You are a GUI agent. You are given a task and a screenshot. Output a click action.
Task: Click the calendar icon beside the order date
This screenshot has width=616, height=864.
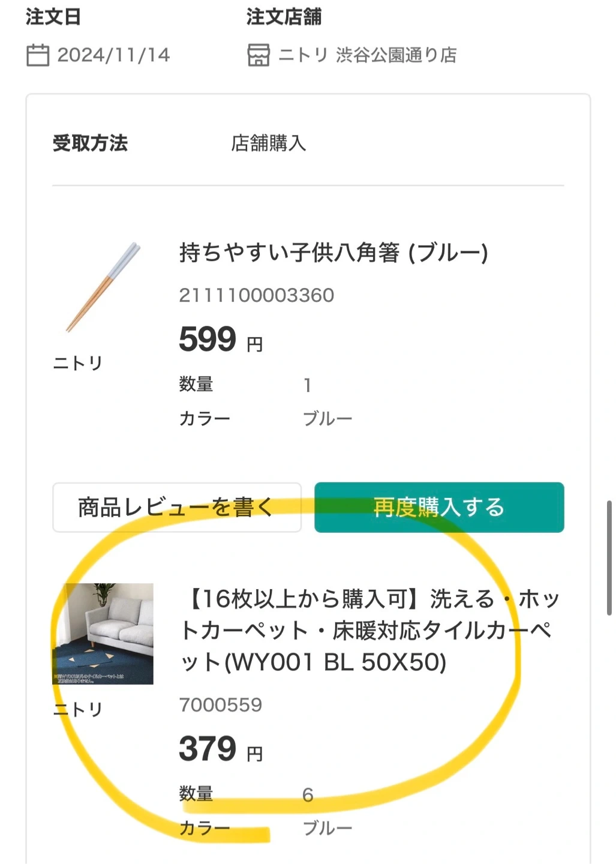pyautogui.click(x=38, y=55)
